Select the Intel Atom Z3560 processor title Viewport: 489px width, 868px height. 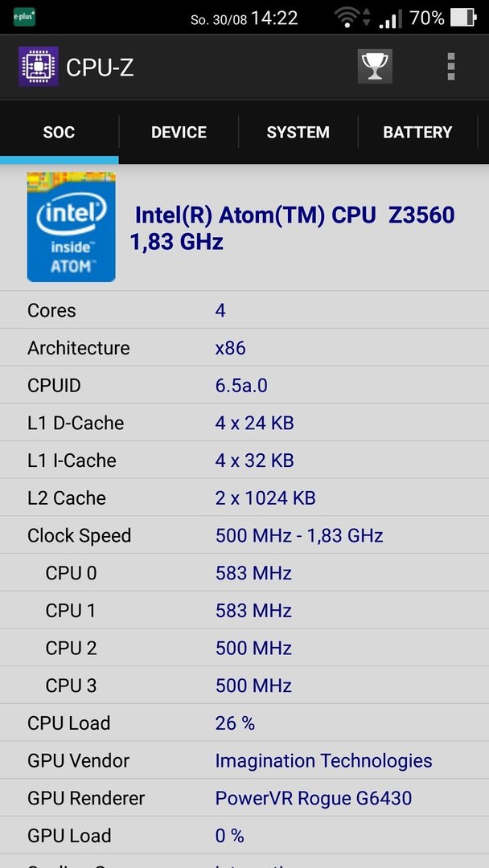pos(293,227)
